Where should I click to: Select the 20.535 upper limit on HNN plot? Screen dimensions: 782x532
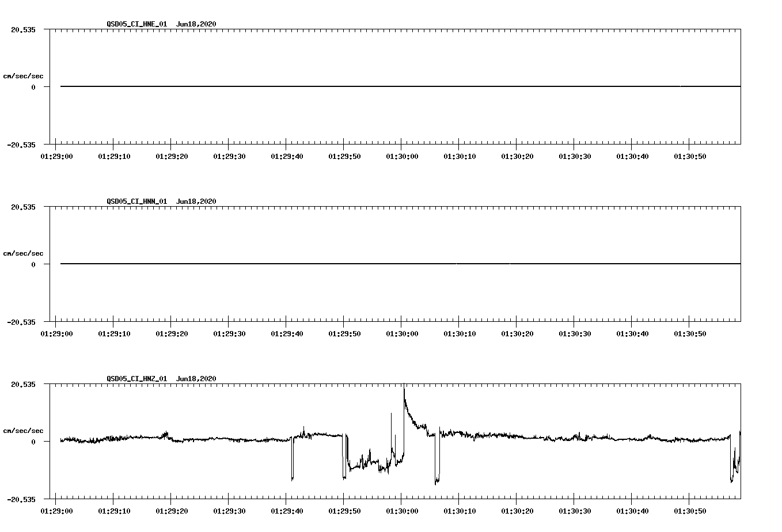pos(23,207)
